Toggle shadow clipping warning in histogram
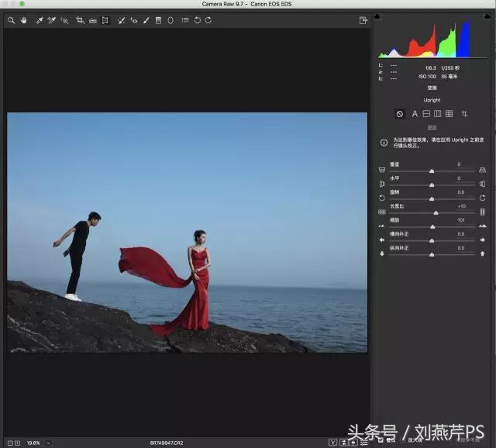This screenshot has height=448, width=496. tap(377, 16)
